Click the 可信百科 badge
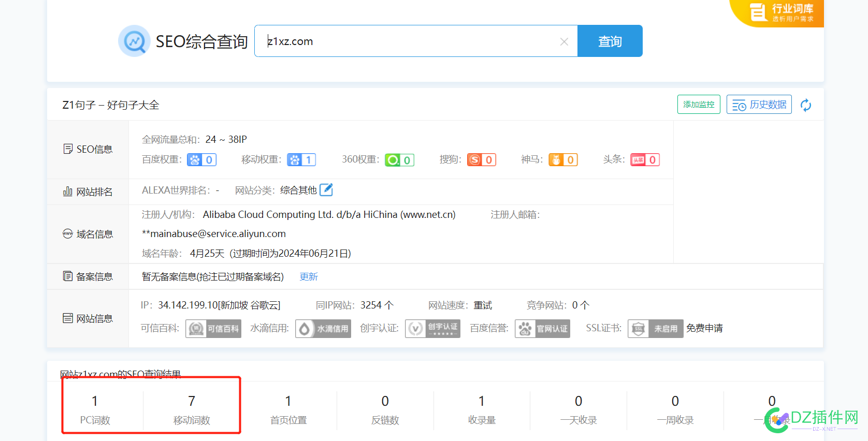Viewport: 868px width, 441px height. [x=213, y=329]
